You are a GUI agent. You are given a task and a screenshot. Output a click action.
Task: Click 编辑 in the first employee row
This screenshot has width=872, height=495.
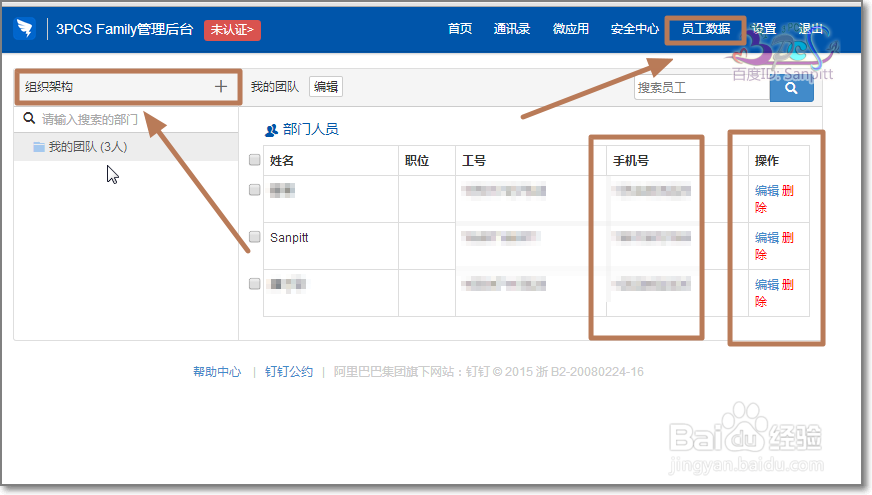pyautogui.click(x=767, y=191)
